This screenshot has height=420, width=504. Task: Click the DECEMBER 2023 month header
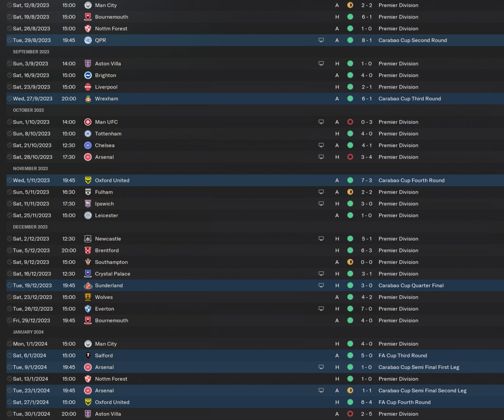[30, 227]
